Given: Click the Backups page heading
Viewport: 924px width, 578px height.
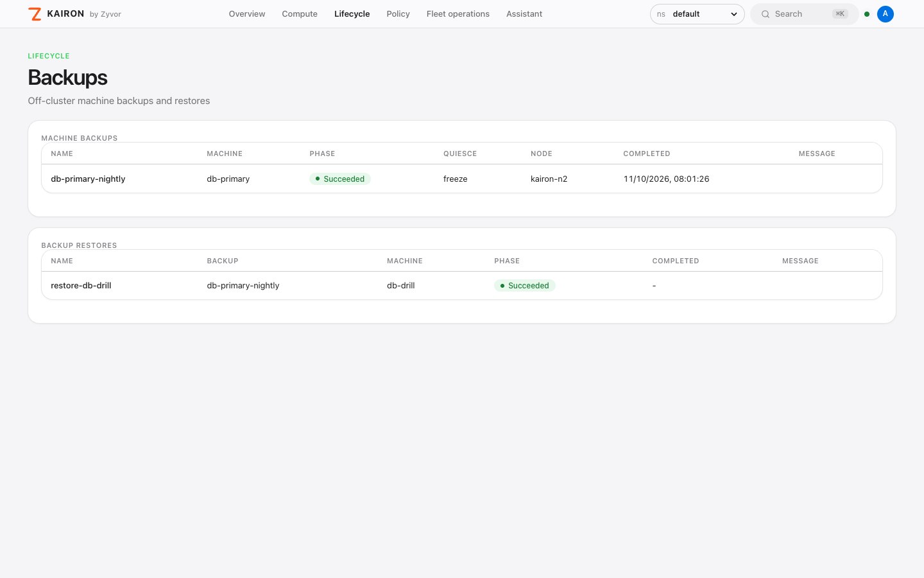Looking at the screenshot, I should click(x=67, y=78).
